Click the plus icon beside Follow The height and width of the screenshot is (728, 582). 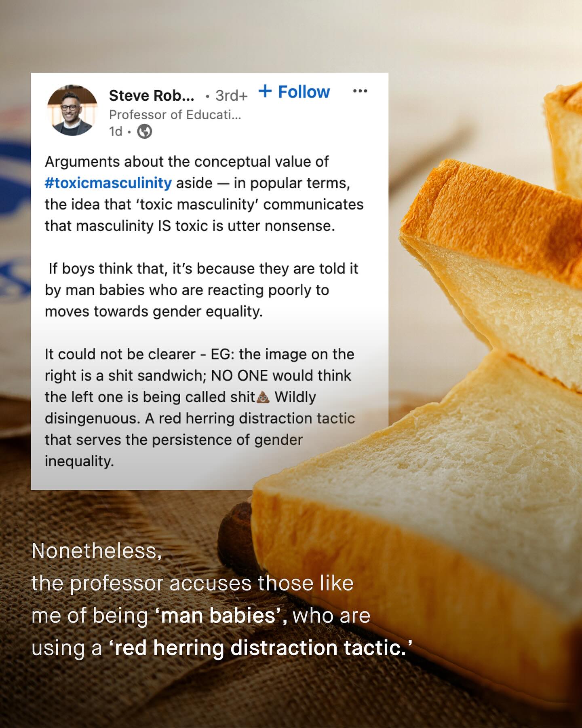[265, 91]
